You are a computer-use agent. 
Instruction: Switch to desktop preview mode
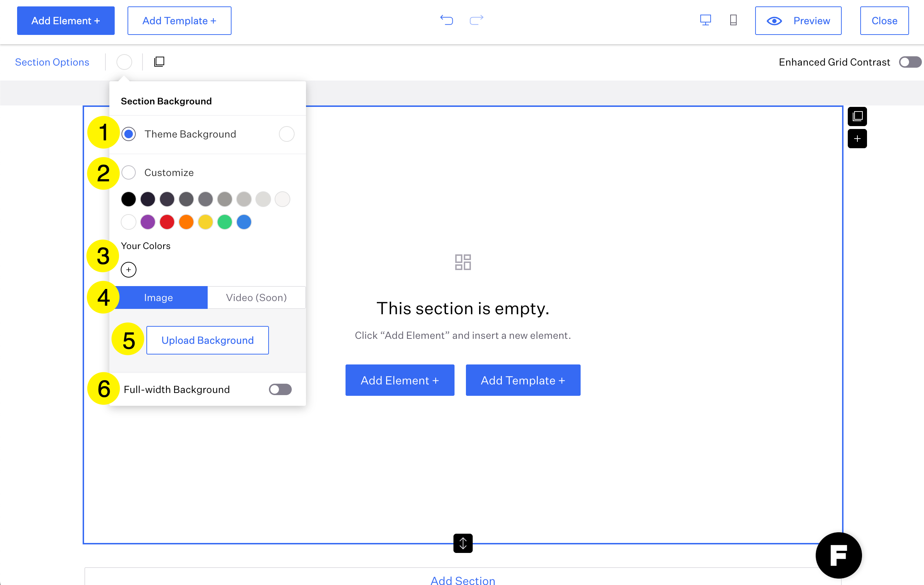click(706, 20)
